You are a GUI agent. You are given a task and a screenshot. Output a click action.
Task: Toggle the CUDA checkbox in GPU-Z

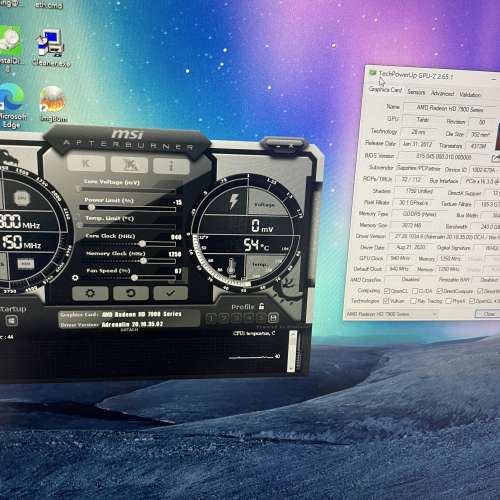click(415, 291)
